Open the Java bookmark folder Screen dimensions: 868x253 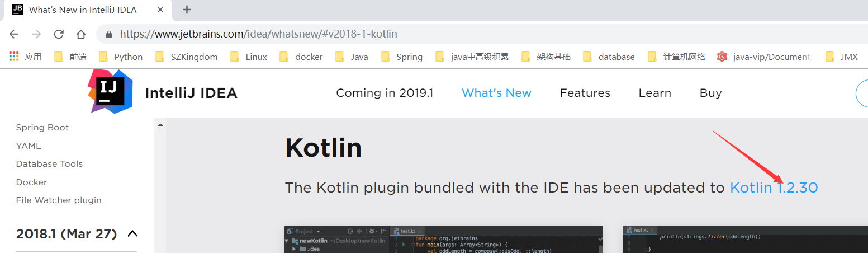coord(352,57)
